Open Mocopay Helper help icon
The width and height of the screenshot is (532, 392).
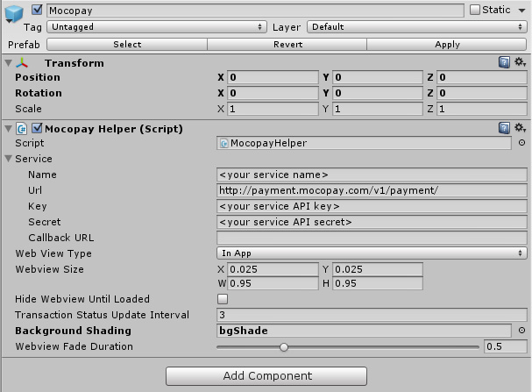point(504,128)
